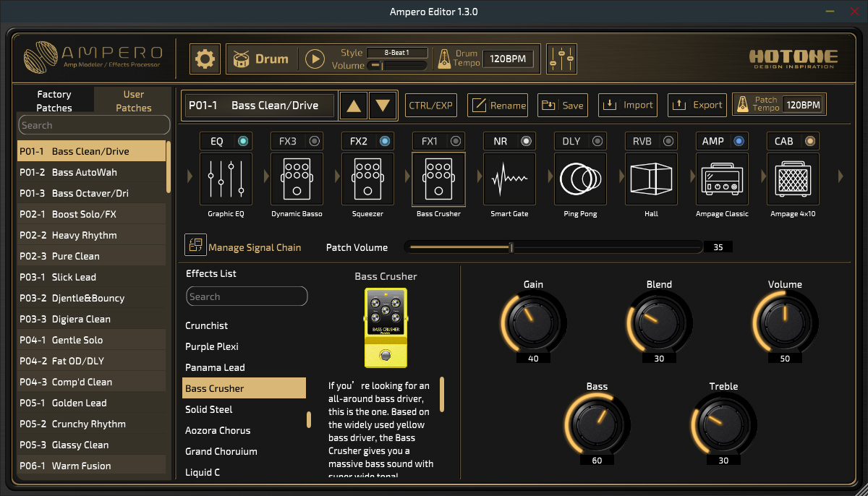Screen dimensions: 868x496
Task: Select patch P01-2 Bass AutoWah
Action: click(x=92, y=172)
